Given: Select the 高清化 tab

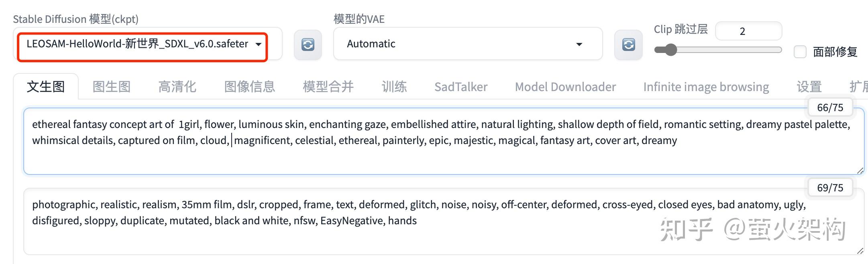Looking at the screenshot, I should (177, 86).
